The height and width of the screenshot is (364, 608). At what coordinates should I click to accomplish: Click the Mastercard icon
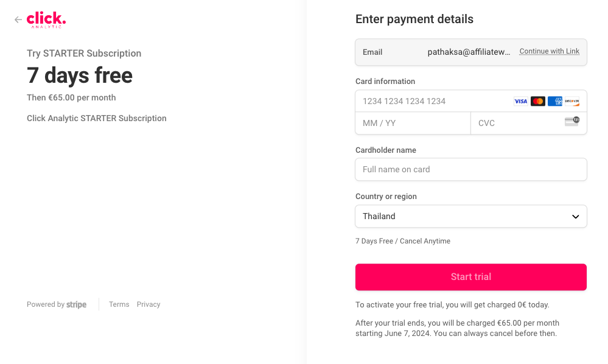pyautogui.click(x=538, y=101)
